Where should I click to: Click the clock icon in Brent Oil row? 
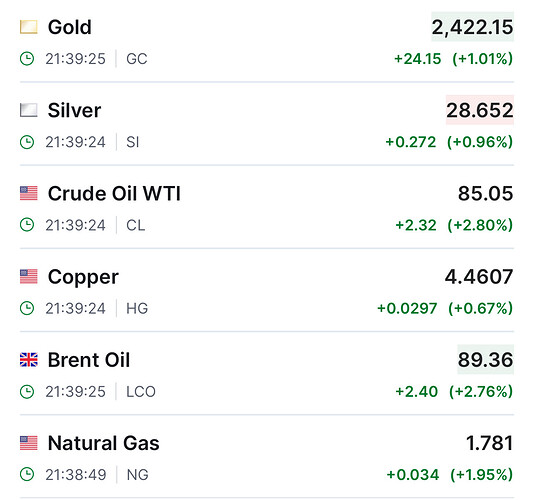coord(27,391)
